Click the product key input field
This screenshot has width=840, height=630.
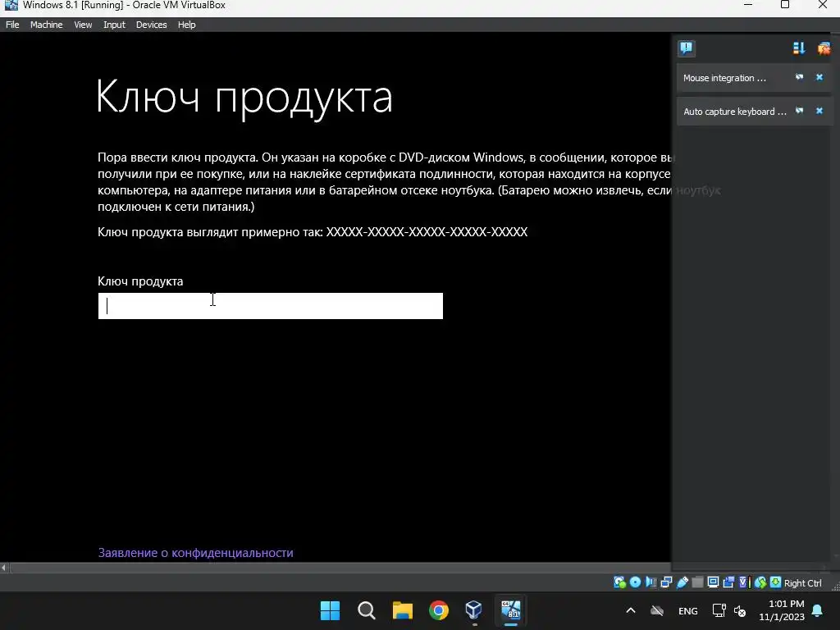[x=271, y=306]
